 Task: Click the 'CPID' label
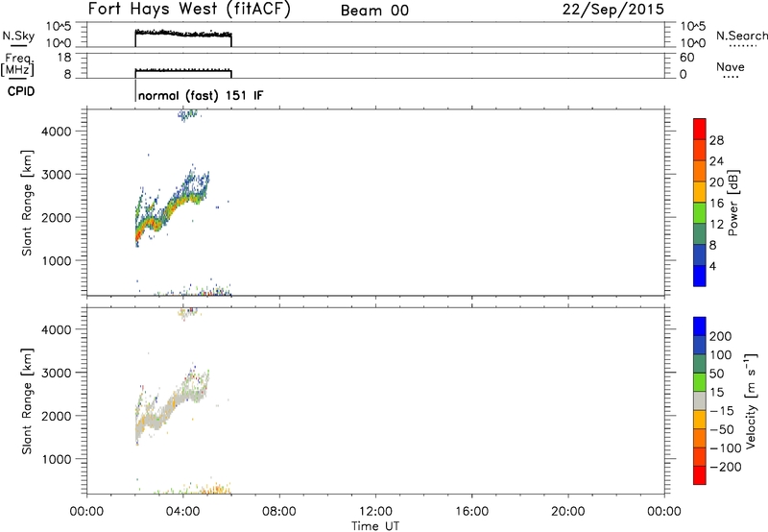pyautogui.click(x=21, y=91)
